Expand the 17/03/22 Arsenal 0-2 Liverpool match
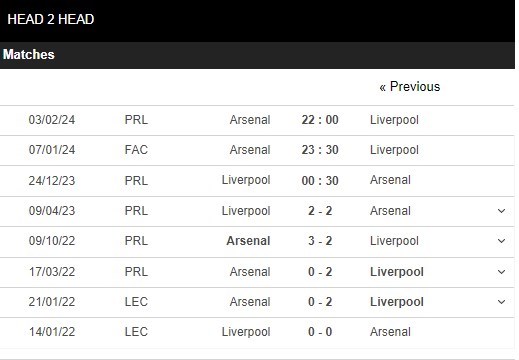The height and width of the screenshot is (360, 519). point(501,272)
